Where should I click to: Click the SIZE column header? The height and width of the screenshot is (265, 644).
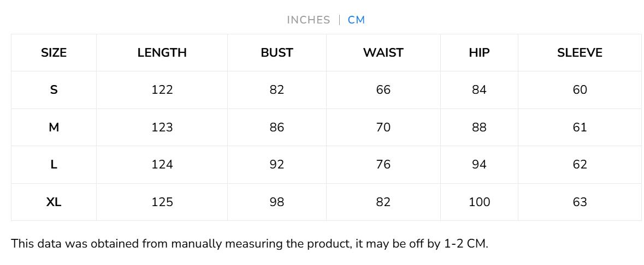(54, 53)
